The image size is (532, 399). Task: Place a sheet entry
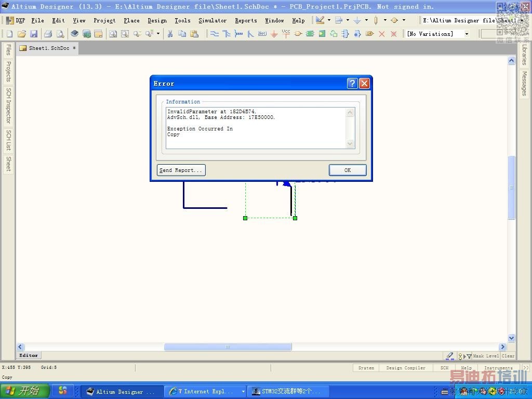click(322, 34)
